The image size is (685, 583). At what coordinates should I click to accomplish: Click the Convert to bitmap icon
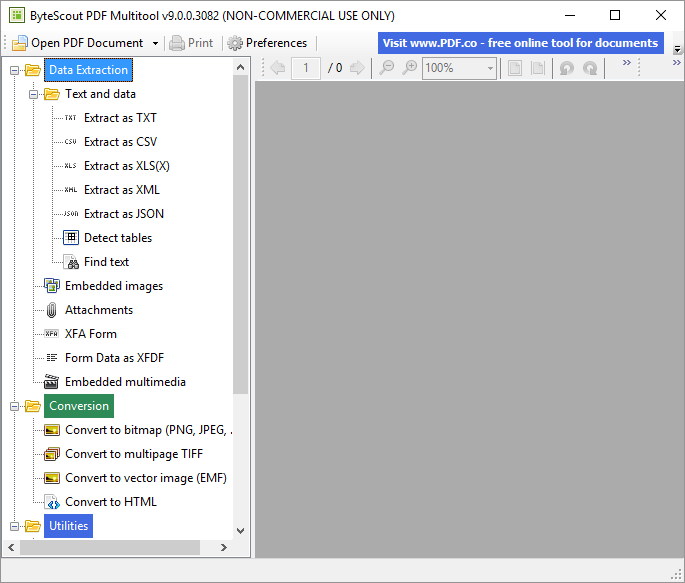click(52, 430)
